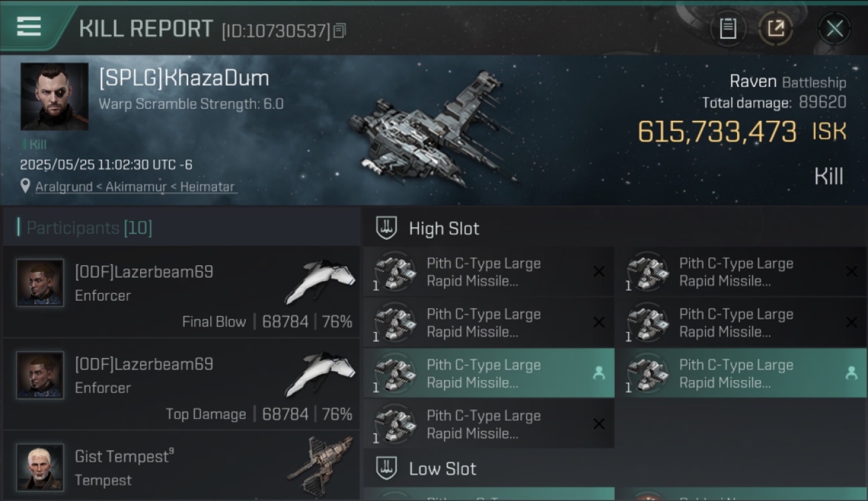Click person icon on highlighted right launcher
Image resolution: width=868 pixels, height=501 pixels.
coord(851,373)
